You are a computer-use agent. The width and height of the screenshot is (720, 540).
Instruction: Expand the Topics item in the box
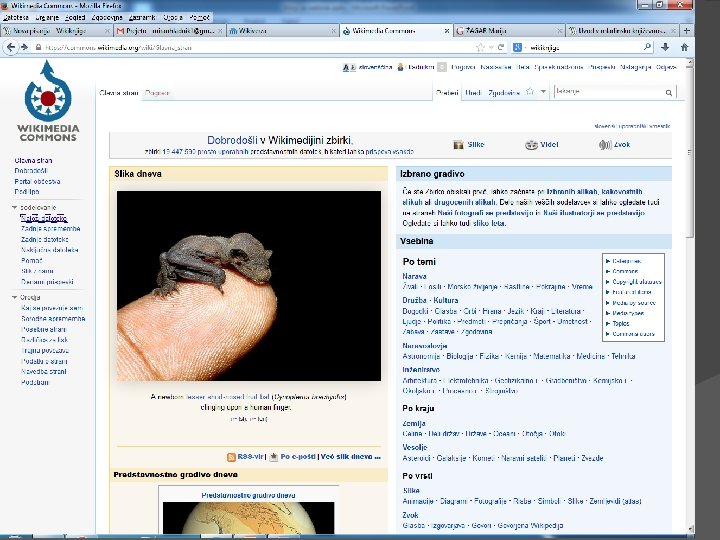point(608,323)
